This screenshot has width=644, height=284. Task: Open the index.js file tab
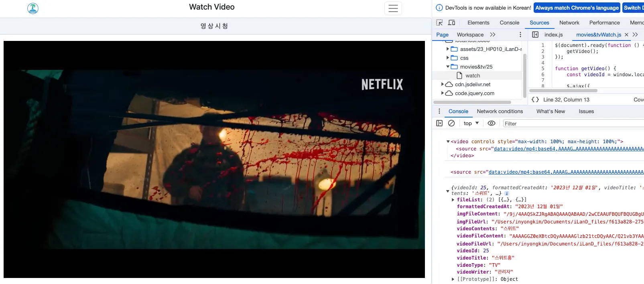click(x=553, y=34)
